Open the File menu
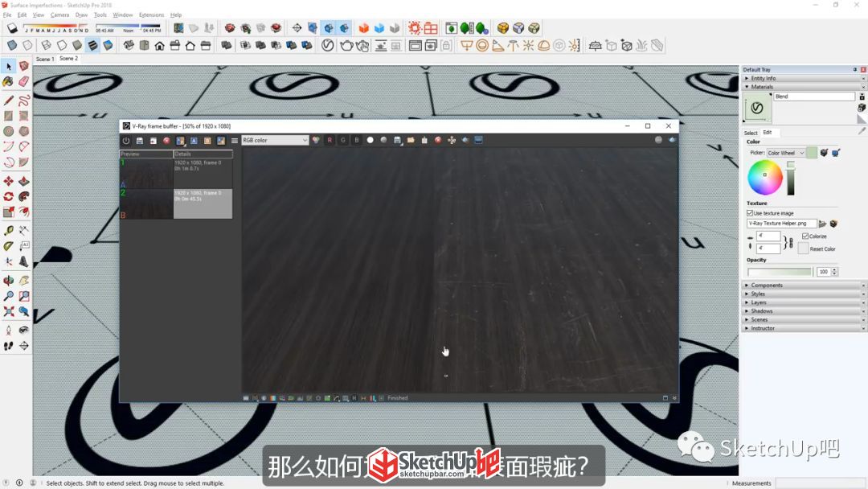Screen dimensions: 868x489 7,15
